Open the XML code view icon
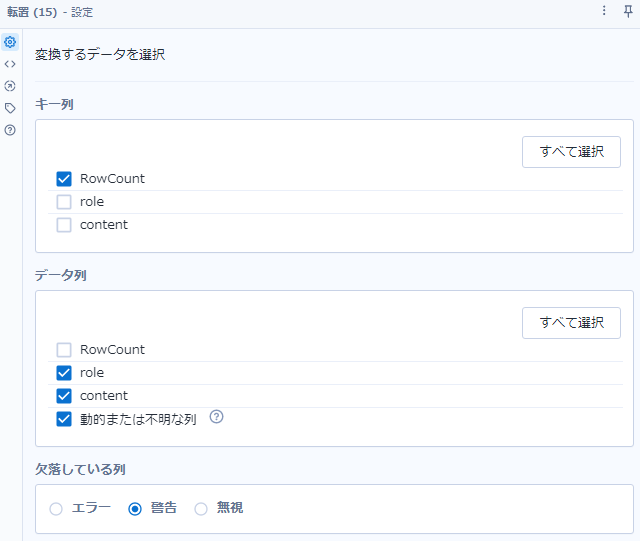This screenshot has height=541, width=640. tap(10, 64)
